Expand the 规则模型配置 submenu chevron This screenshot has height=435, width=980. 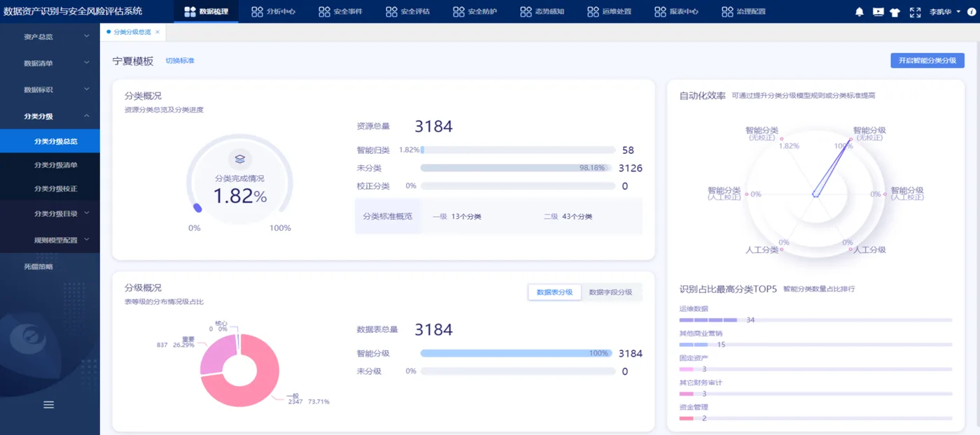(x=87, y=239)
